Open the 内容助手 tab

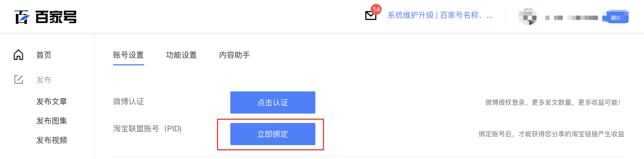tap(234, 55)
